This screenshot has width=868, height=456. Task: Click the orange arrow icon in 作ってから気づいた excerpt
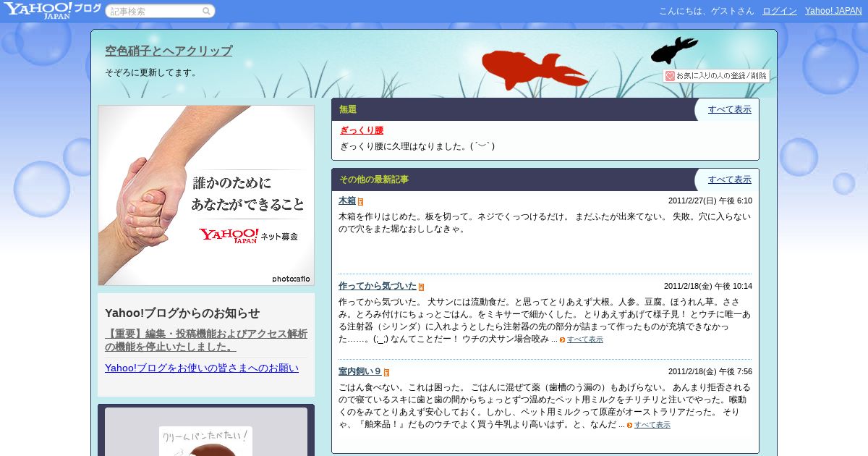pyautogui.click(x=562, y=339)
